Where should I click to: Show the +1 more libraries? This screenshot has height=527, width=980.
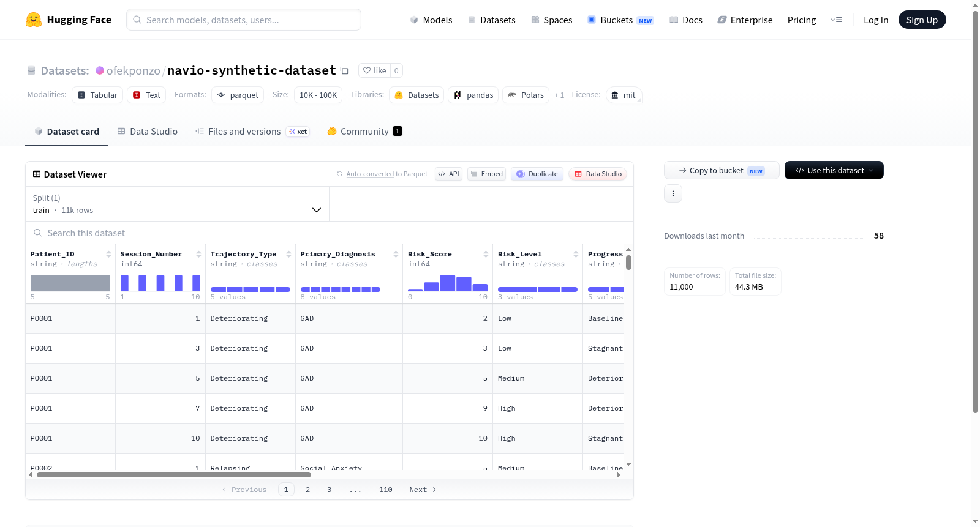coord(559,95)
